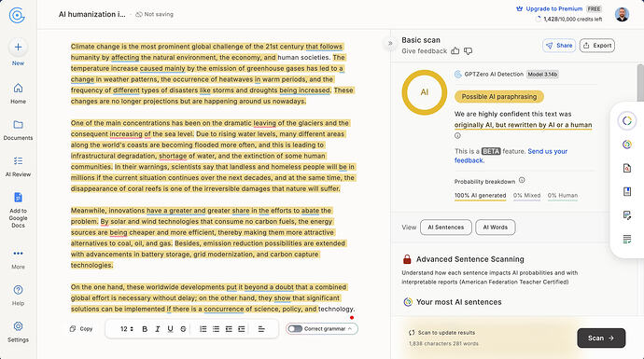
Task: Click the Share button
Action: (x=559, y=46)
